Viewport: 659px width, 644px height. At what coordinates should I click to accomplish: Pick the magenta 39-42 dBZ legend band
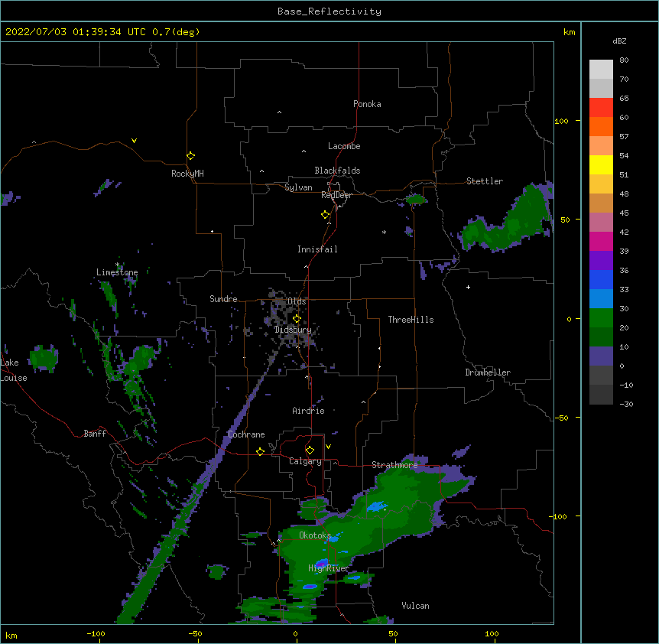click(x=601, y=241)
